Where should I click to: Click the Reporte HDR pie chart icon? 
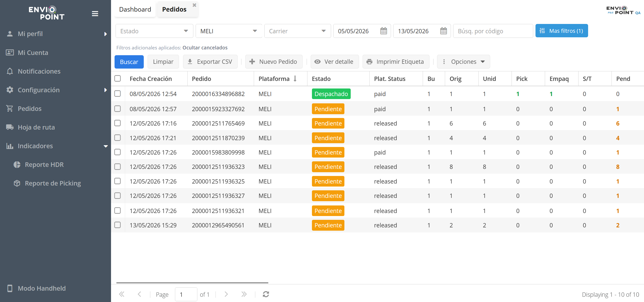tap(17, 164)
